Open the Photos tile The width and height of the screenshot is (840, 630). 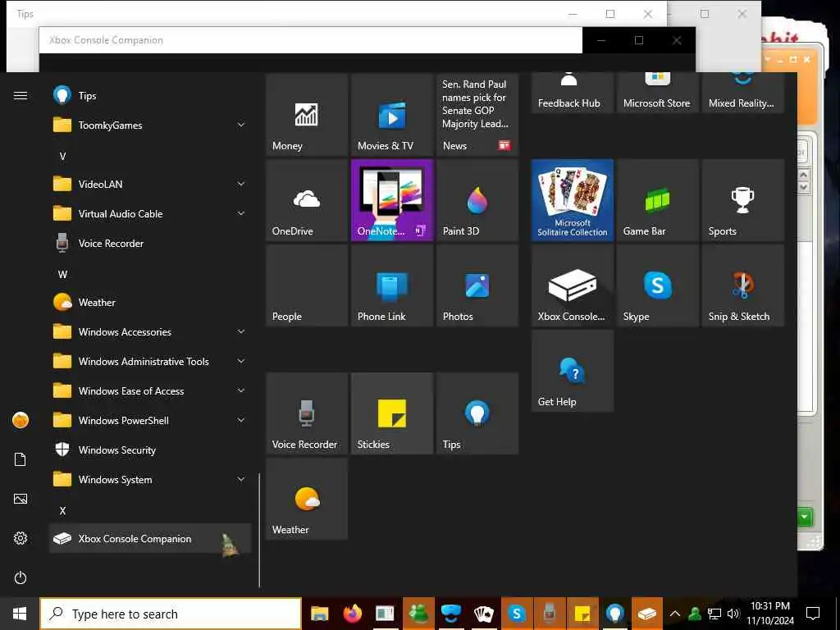477,285
